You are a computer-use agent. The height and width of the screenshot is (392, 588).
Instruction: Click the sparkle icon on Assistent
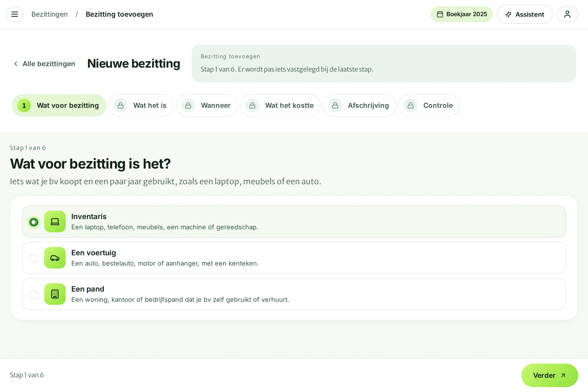point(508,14)
